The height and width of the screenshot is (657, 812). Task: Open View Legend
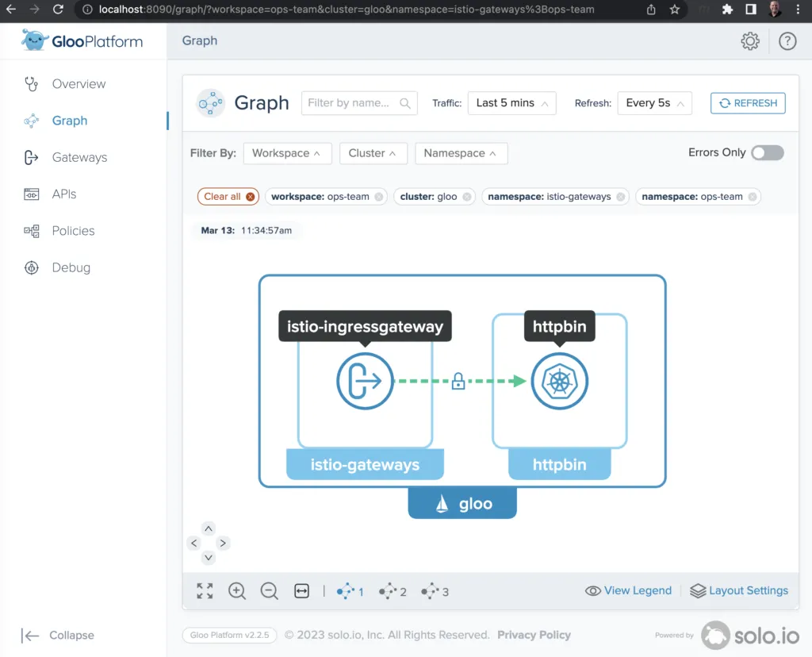(x=628, y=590)
